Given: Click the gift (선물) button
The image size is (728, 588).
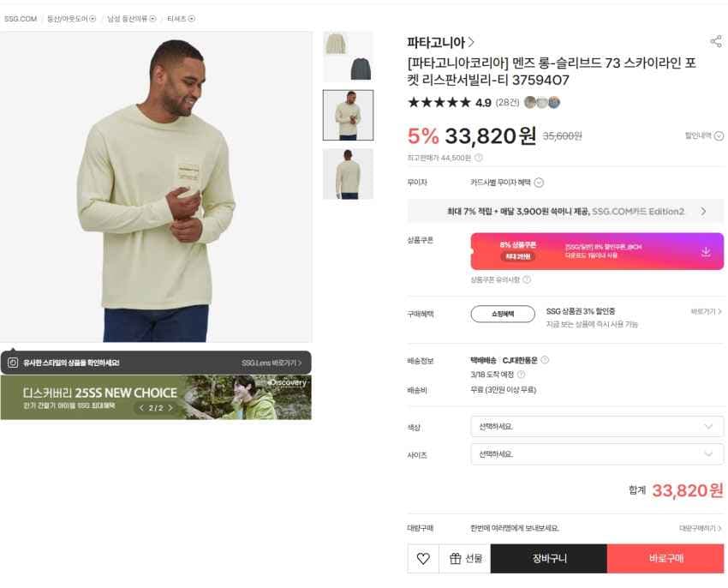Looking at the screenshot, I should pos(465,559).
